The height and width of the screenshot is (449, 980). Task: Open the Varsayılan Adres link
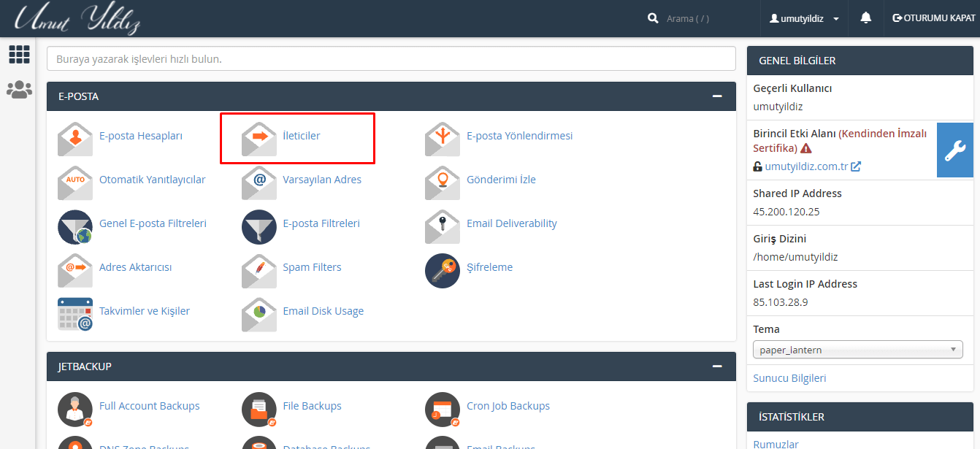point(322,180)
